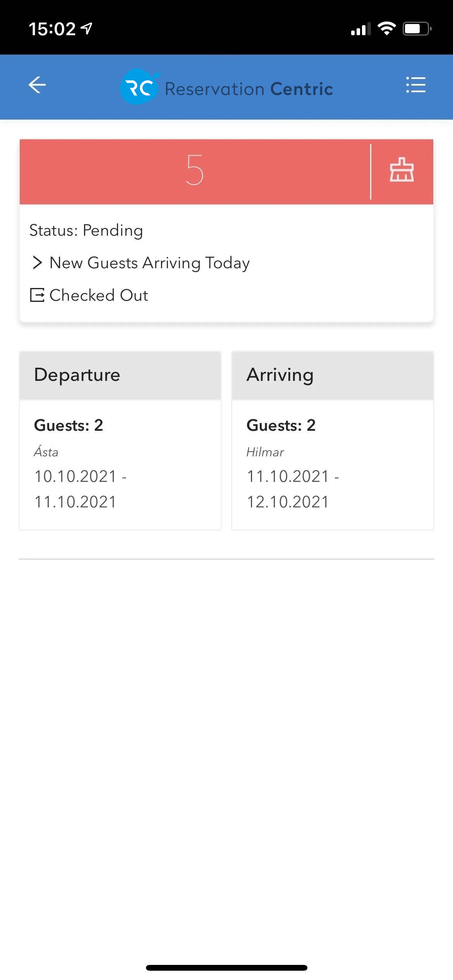The width and height of the screenshot is (453, 980).
Task: Tap the Reservation Centric title text
Action: coord(249,89)
